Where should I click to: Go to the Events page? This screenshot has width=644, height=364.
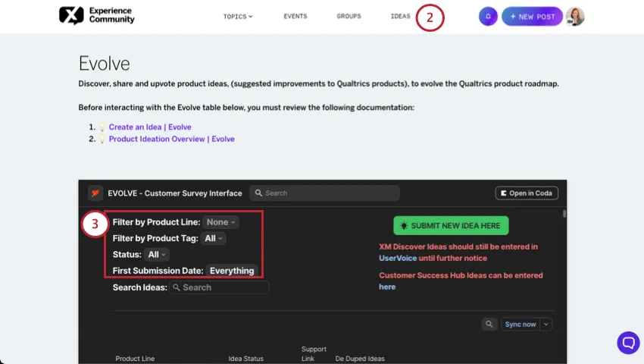[x=295, y=17]
